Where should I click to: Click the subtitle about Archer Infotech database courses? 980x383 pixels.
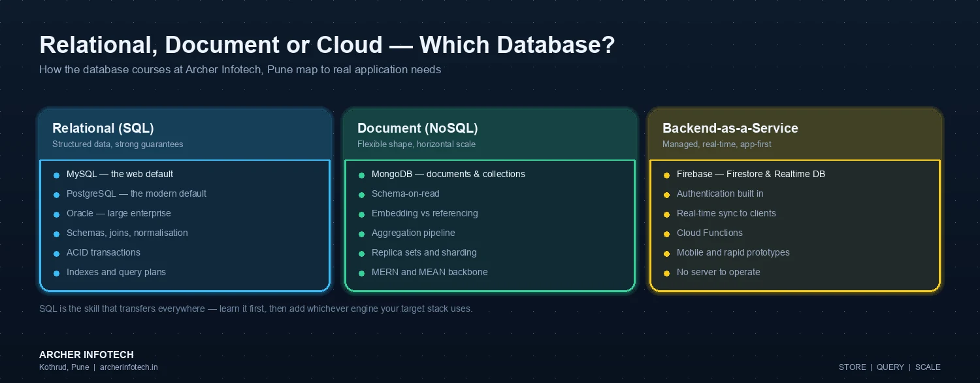coord(240,70)
